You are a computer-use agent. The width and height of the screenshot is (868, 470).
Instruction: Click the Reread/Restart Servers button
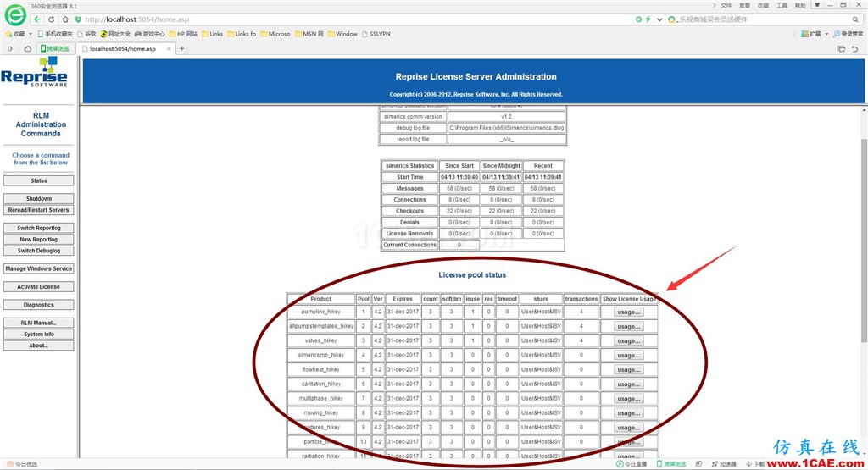point(39,210)
